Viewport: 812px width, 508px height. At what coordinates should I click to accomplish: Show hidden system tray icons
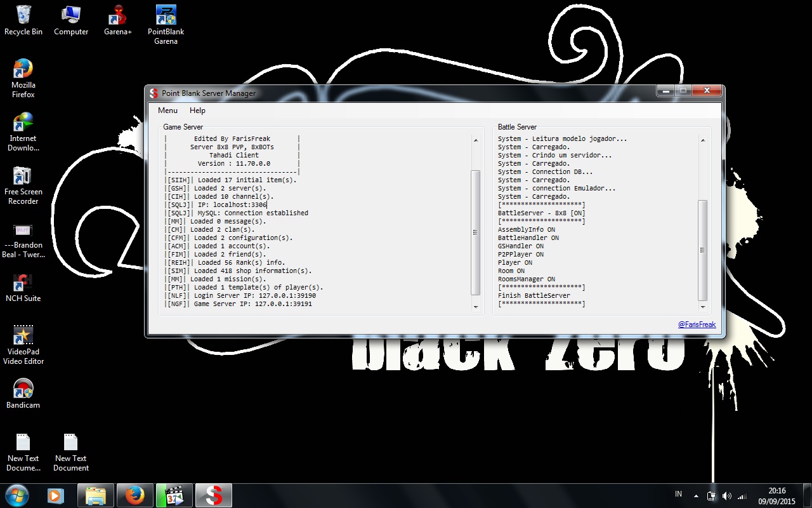pos(696,495)
